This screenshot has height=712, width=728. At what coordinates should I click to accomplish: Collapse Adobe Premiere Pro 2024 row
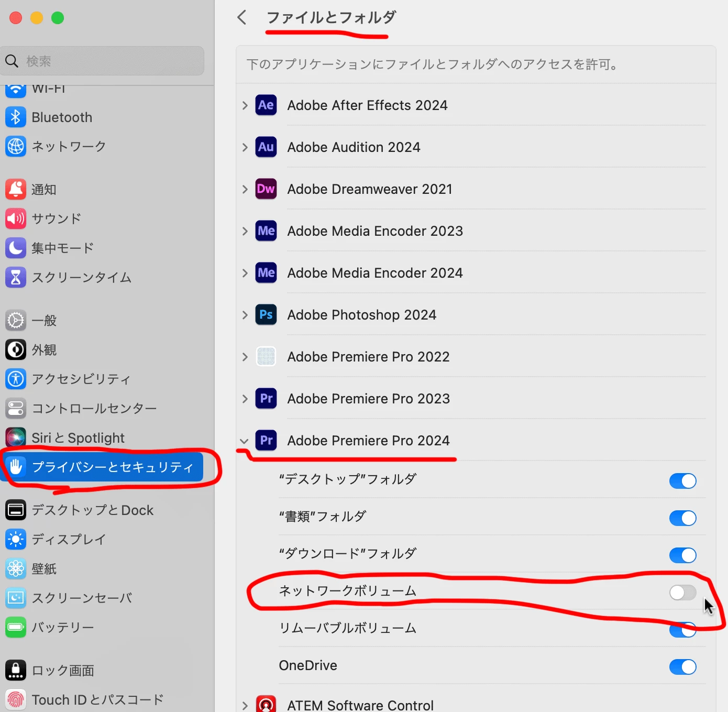coord(244,441)
